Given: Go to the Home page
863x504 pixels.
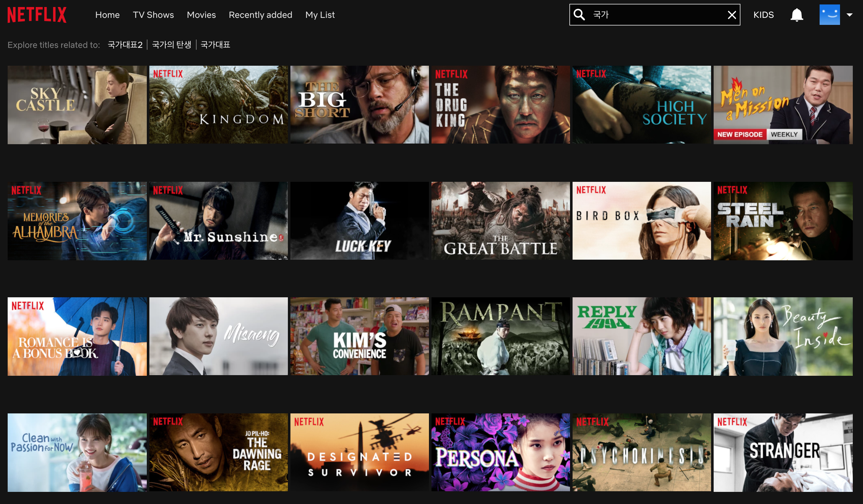Looking at the screenshot, I should (x=107, y=15).
